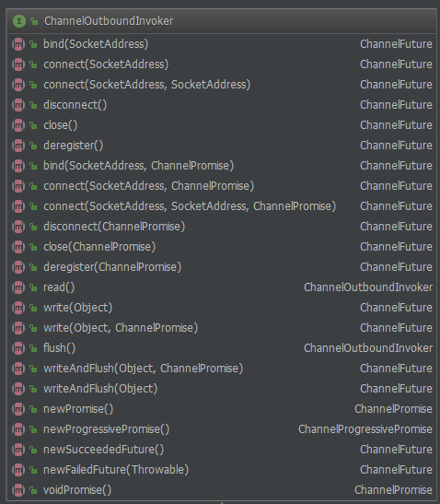
Task: Select the close() method
Action: 61,125
